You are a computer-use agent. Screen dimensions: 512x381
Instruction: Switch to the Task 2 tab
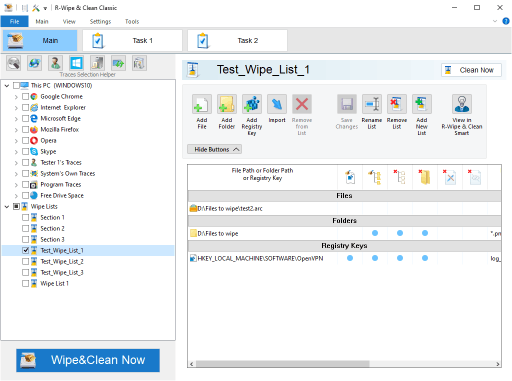237,41
